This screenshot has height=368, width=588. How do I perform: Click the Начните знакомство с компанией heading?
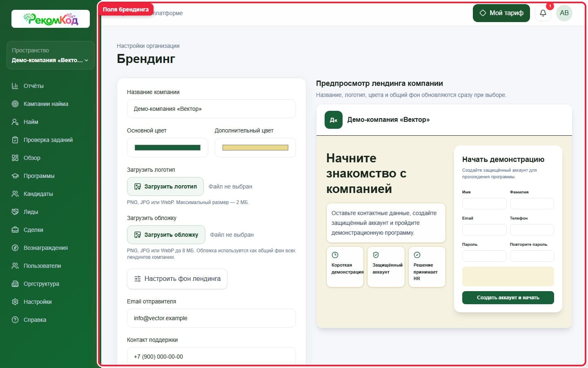tap(366, 173)
